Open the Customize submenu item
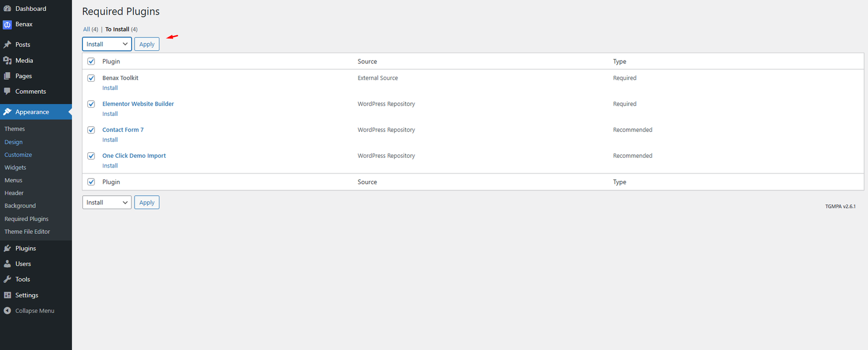Viewport: 868px width, 350px height. 18,155
